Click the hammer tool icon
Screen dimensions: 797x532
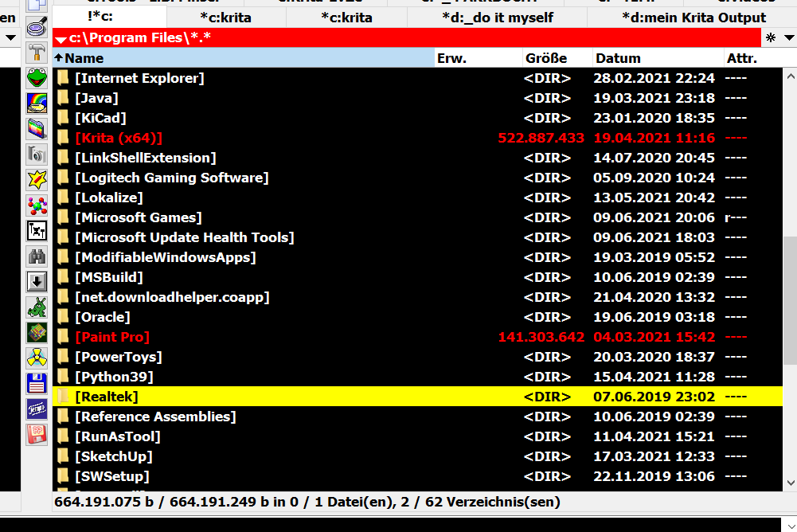click(37, 53)
